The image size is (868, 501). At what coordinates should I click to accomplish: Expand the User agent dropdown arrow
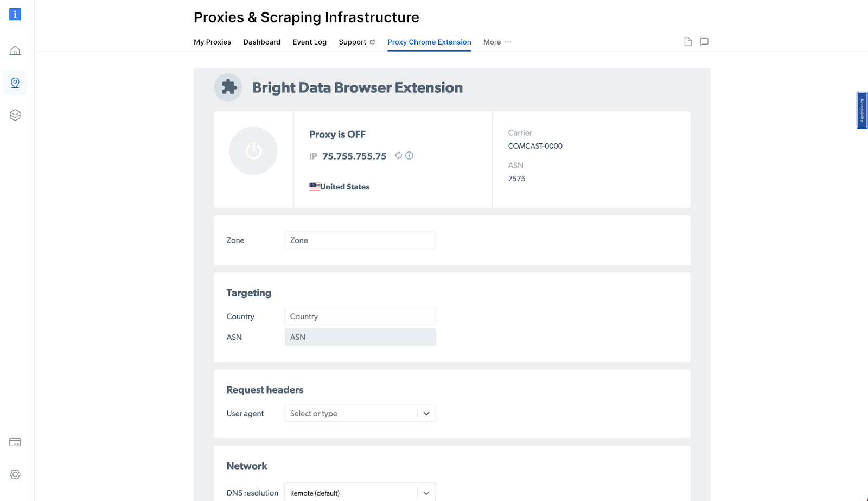[426, 414]
